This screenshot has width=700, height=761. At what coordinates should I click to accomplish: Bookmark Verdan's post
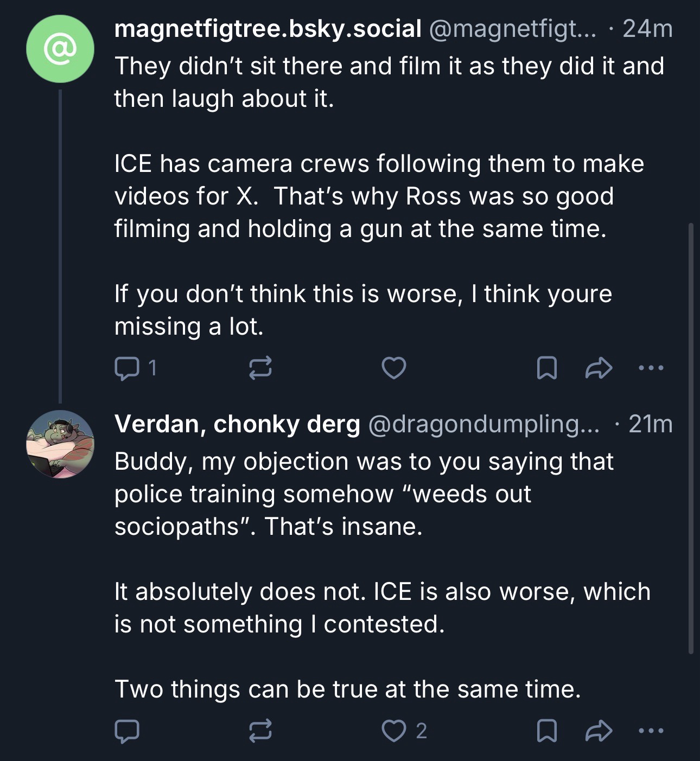546,731
